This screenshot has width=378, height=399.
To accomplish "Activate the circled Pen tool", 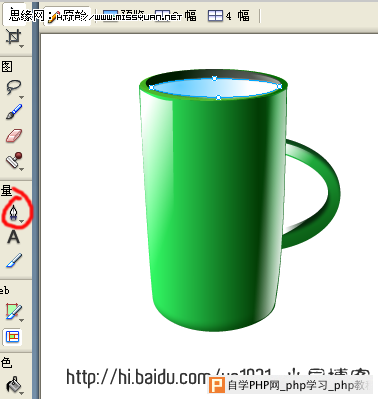I will pyautogui.click(x=13, y=212).
